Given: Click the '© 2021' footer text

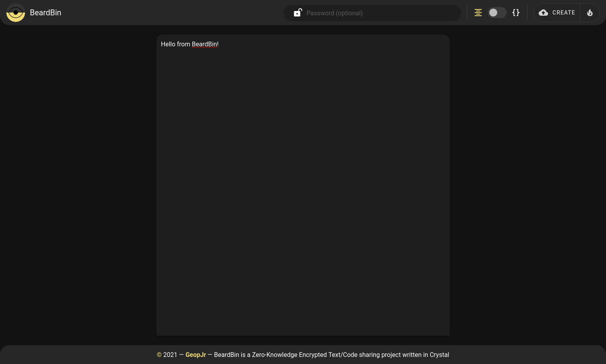Looking at the screenshot, I should (167, 355).
